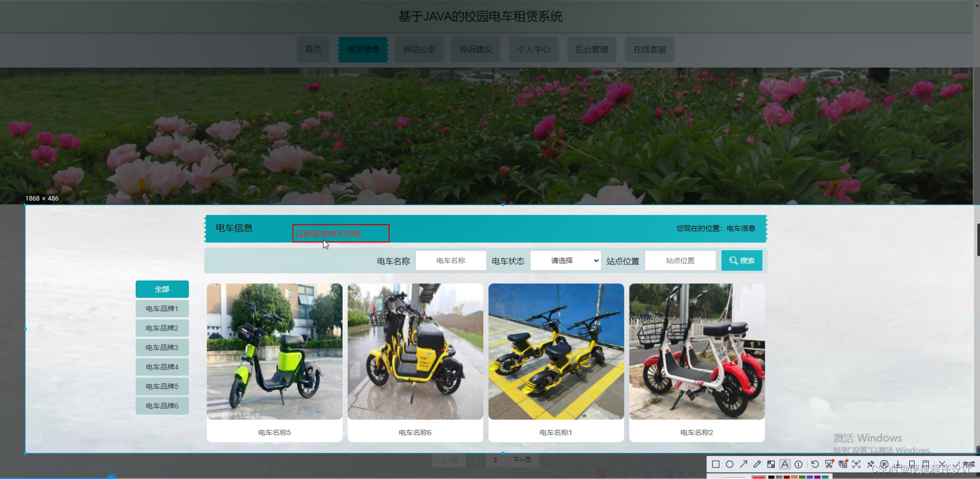Image resolution: width=980 pixels, height=479 pixels.
Task: Click the 电车名称 input field
Action: [450, 260]
